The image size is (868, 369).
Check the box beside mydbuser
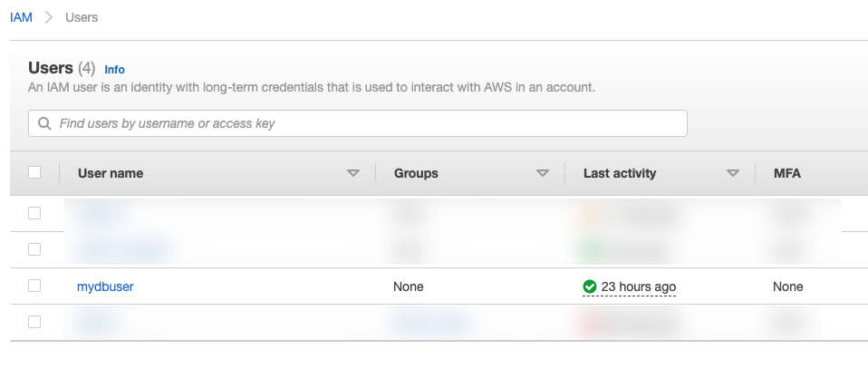(34, 286)
